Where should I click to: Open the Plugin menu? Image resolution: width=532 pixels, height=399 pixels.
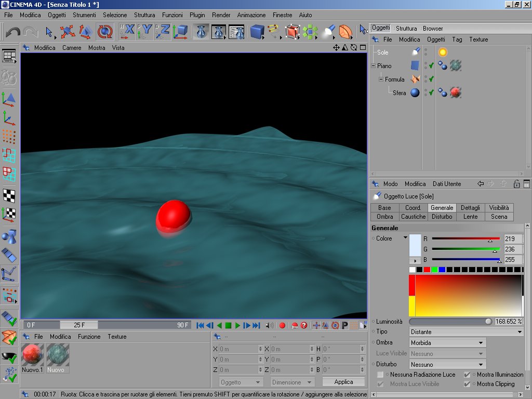click(197, 15)
